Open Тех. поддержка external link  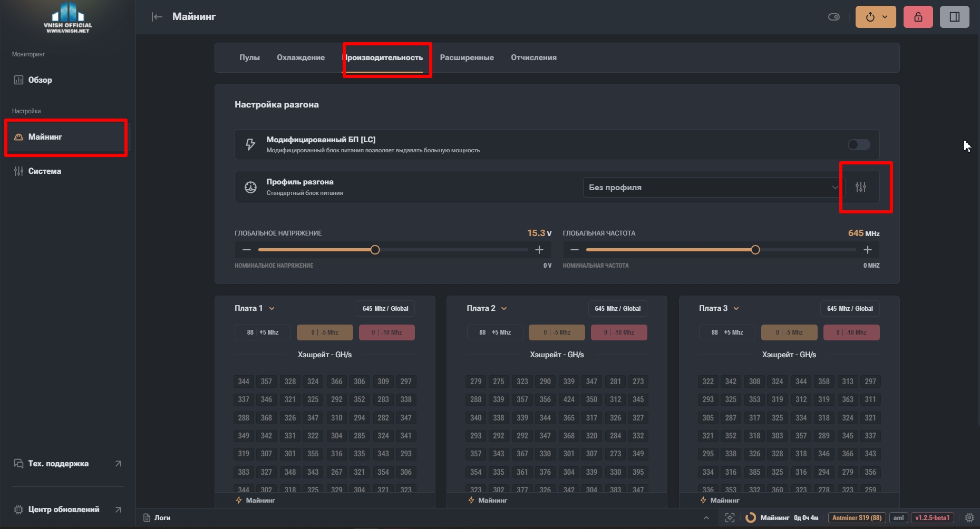tap(67, 464)
